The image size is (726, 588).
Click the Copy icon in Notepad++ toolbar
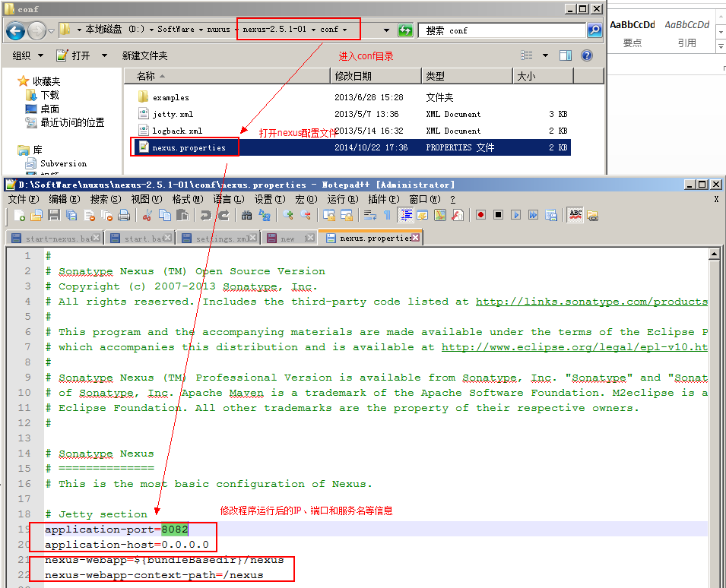[x=165, y=215]
